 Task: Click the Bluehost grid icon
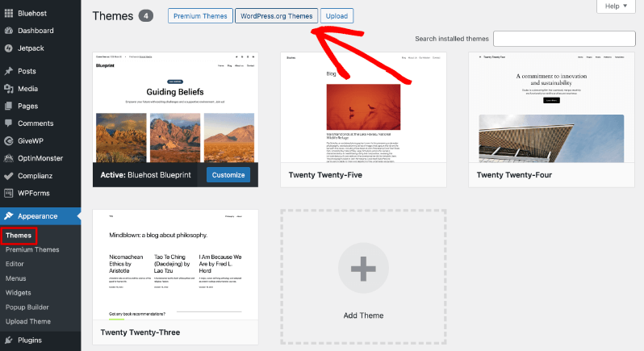9,13
